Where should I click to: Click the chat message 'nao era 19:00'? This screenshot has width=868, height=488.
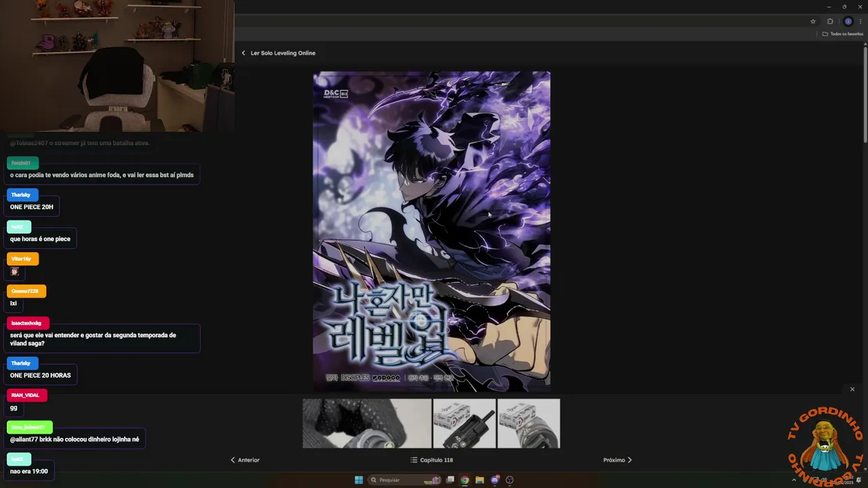[x=28, y=471]
